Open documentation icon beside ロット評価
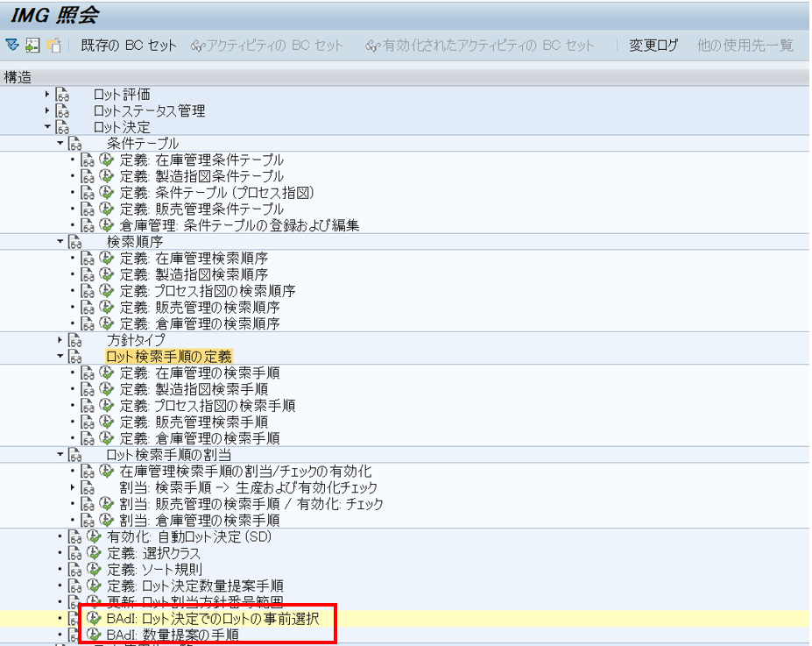 [62, 95]
